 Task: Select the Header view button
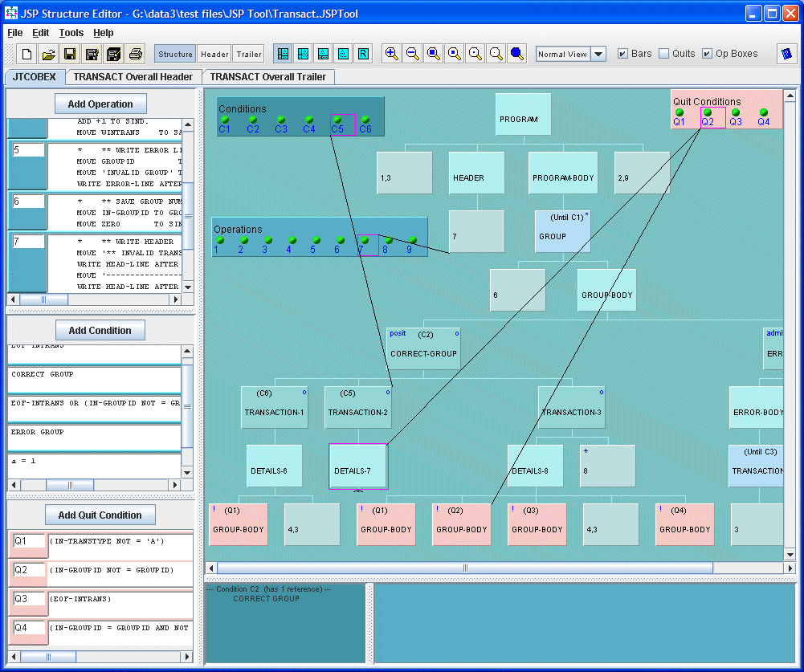[214, 54]
